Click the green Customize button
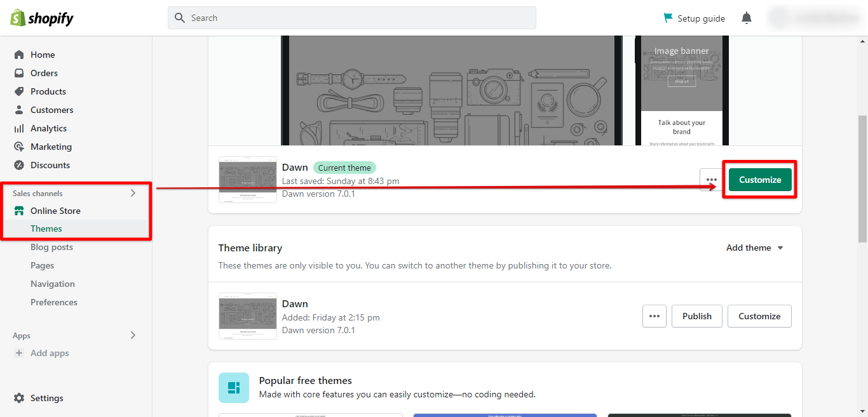Screen dimensions: 868x417 coord(760,180)
